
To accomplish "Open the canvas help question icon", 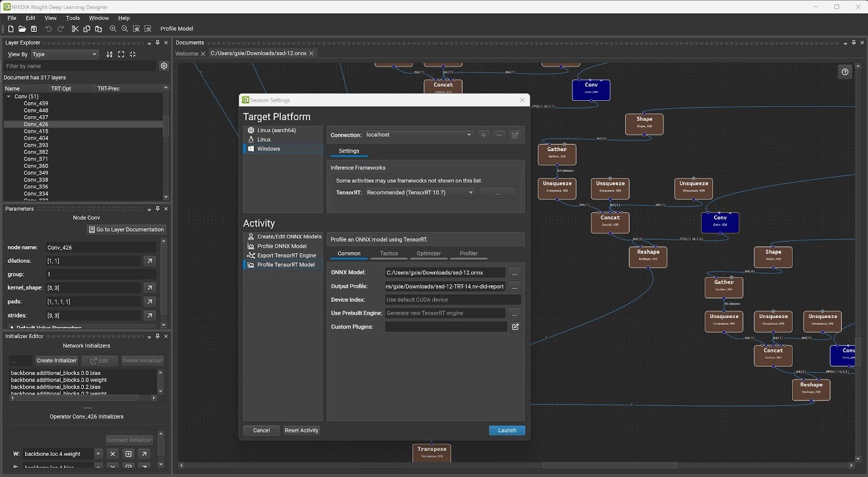I will coord(845,72).
